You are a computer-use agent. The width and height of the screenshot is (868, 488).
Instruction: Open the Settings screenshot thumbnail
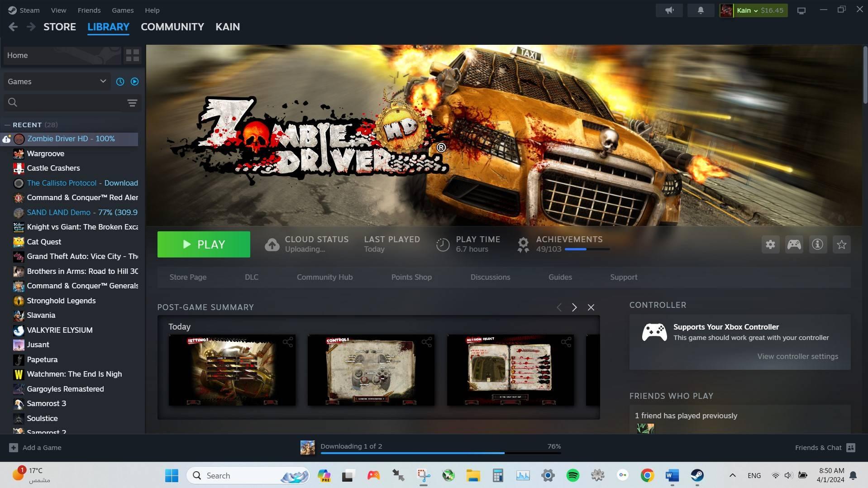(232, 370)
